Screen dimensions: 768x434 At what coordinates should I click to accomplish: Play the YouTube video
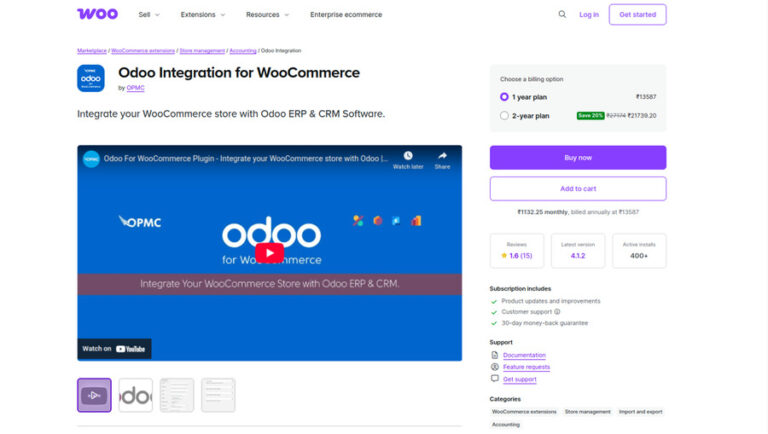click(269, 253)
